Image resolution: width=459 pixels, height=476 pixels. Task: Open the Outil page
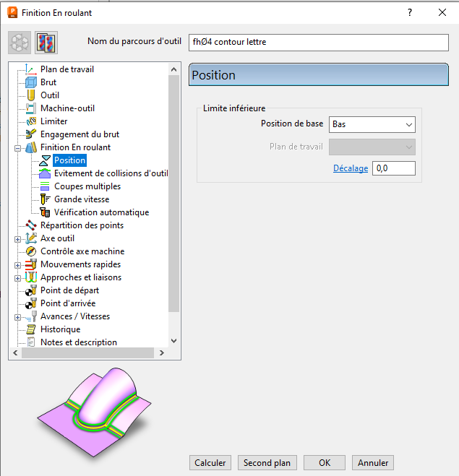pyautogui.click(x=50, y=95)
